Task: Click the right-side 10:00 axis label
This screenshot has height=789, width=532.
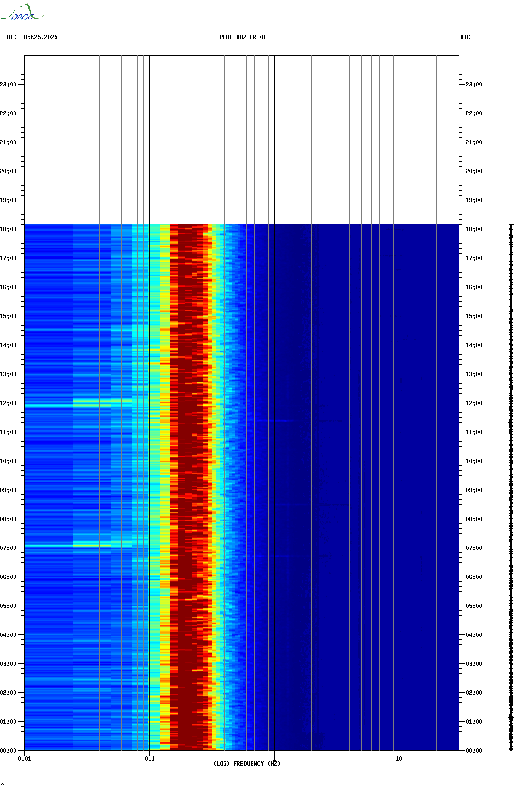Action: point(474,461)
